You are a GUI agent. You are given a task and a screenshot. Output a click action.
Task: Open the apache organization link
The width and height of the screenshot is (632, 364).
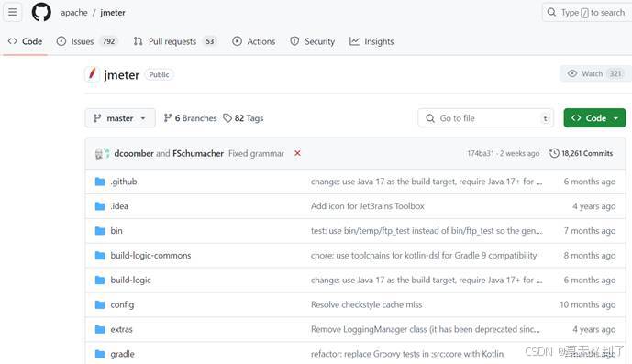73,13
